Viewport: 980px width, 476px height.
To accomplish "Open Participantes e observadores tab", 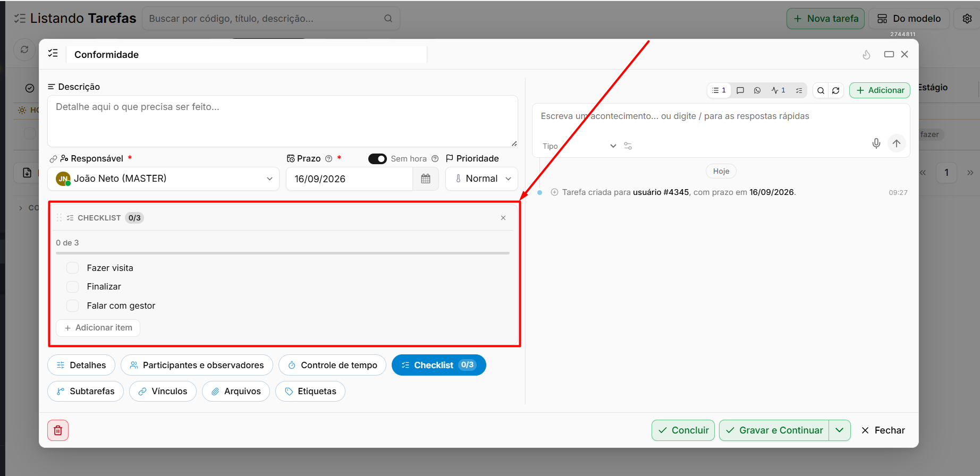I will (x=197, y=365).
